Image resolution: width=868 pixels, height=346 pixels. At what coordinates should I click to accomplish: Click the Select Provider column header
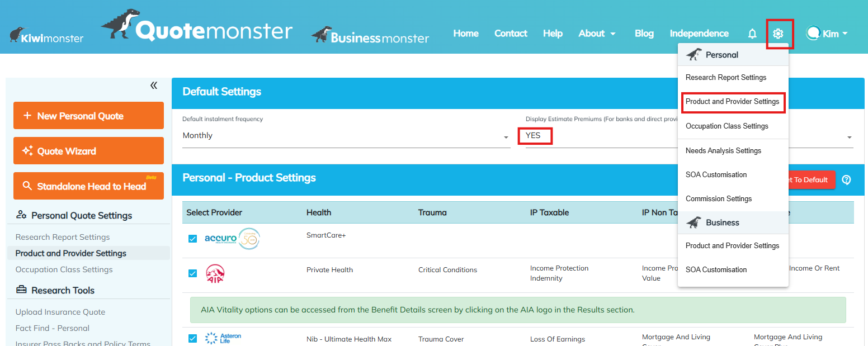214,212
